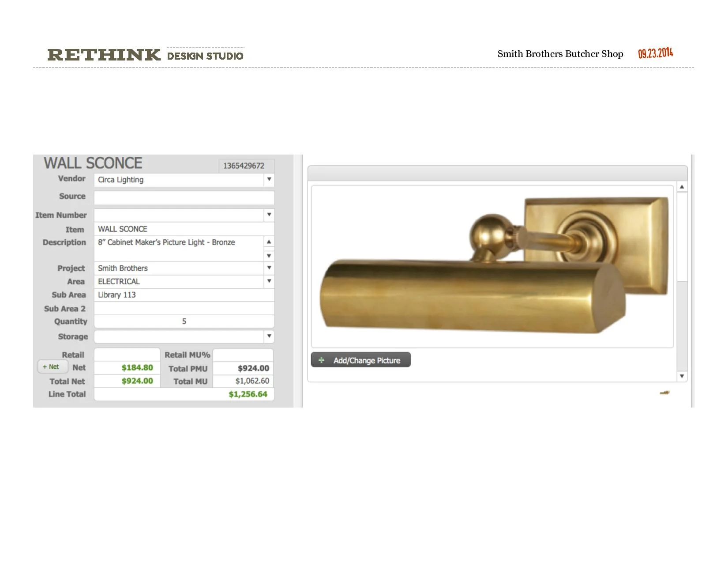Viewport: 728px width, 563px height.
Task: Click the Add/Change Picture button
Action: point(360,360)
